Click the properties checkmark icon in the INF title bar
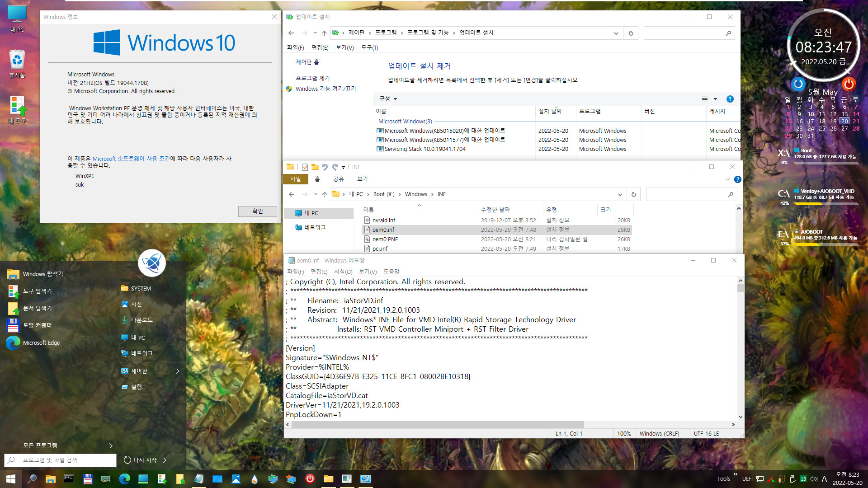 pos(305,167)
